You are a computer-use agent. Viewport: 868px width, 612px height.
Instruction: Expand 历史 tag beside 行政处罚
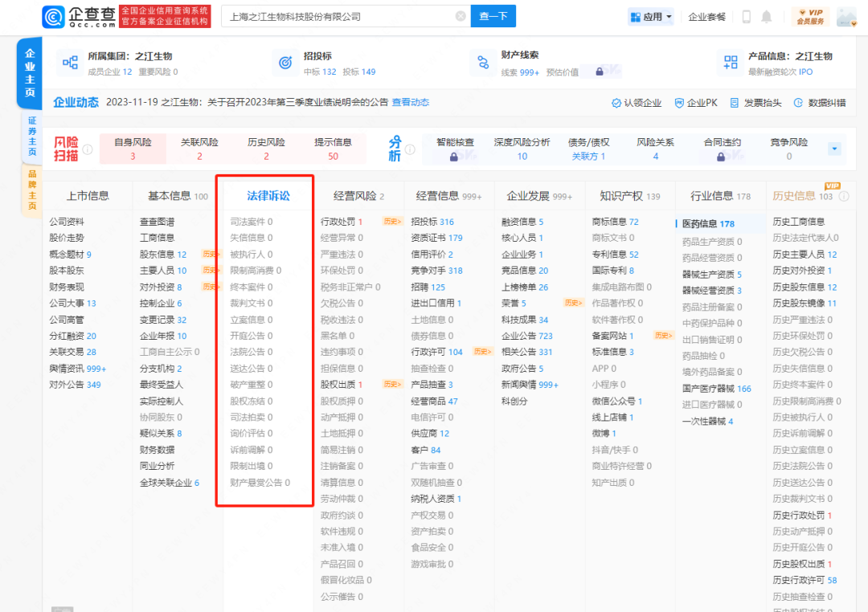[392, 222]
